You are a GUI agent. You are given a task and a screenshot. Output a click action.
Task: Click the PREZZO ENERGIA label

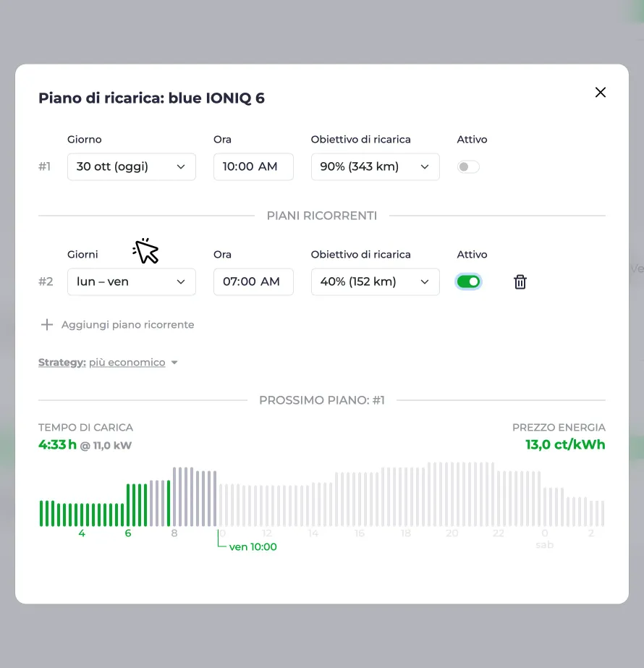tap(559, 427)
